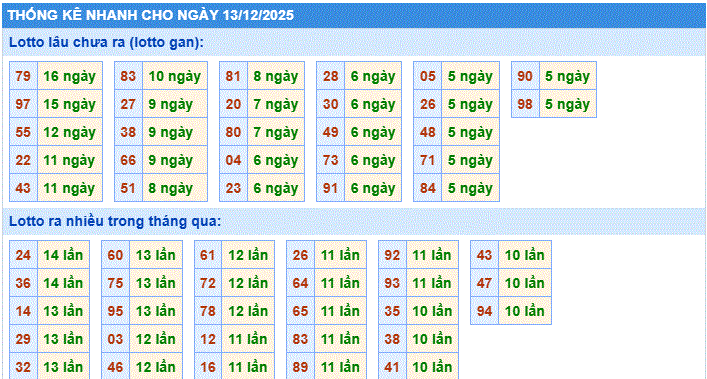This screenshot has width=707, height=379.
Task: Select '12 lần' beside number 46
Action: point(156,366)
